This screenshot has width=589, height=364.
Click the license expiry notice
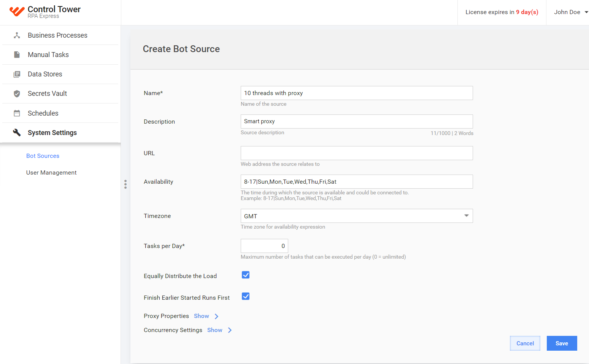point(502,12)
